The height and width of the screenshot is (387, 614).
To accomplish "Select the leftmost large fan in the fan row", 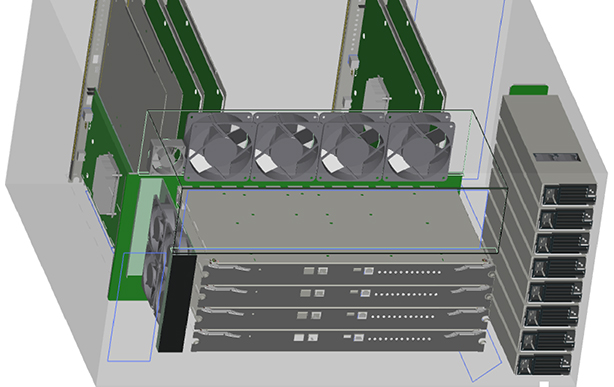I will (218, 149).
